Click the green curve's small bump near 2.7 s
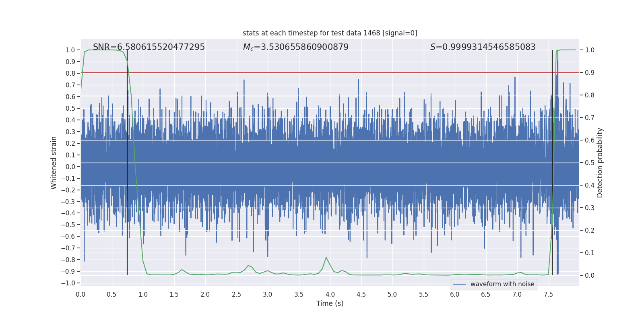644x322 pixels. click(x=248, y=266)
